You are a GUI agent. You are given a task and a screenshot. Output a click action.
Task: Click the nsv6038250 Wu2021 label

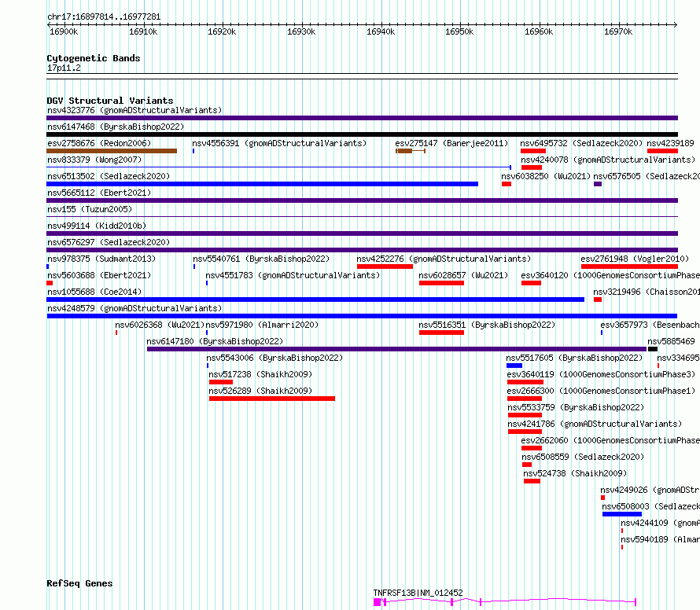(546, 176)
